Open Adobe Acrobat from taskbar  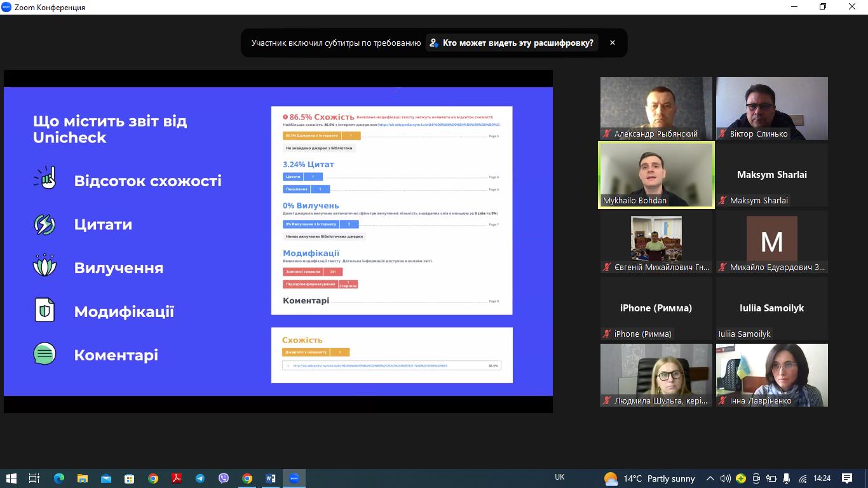(176, 478)
